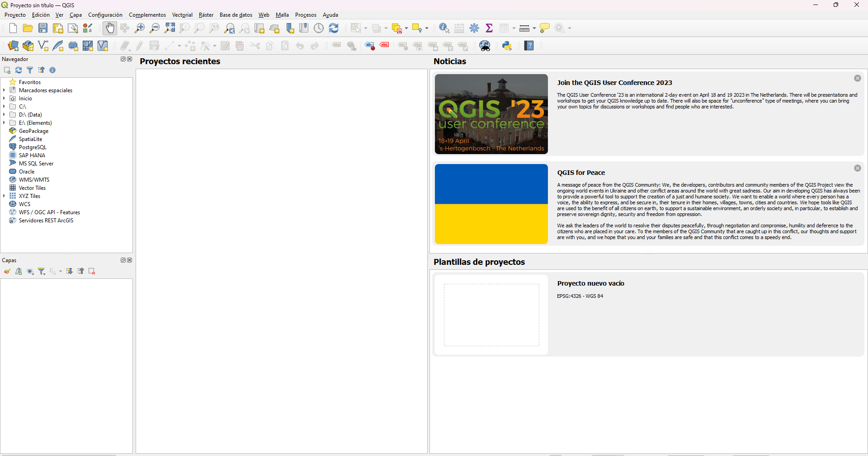Open the Complementos menu
This screenshot has width=868, height=456.
click(147, 15)
